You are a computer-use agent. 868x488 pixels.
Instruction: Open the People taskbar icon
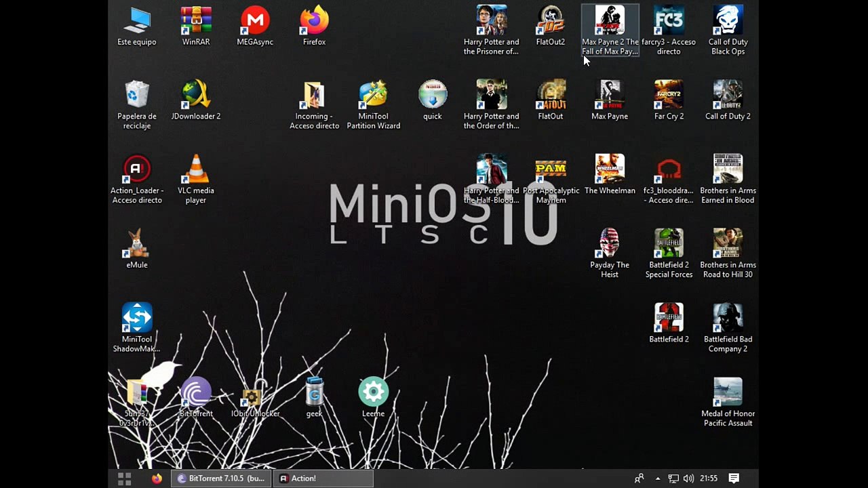click(639, 479)
